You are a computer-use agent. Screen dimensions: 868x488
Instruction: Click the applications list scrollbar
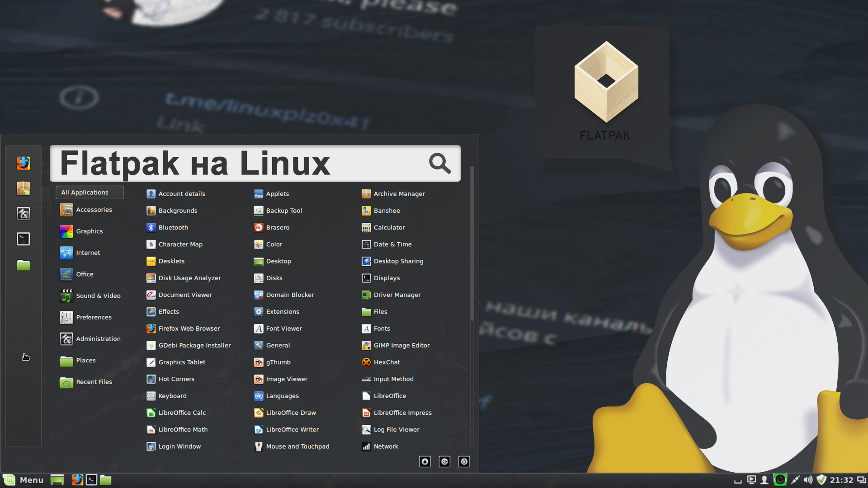click(472, 244)
